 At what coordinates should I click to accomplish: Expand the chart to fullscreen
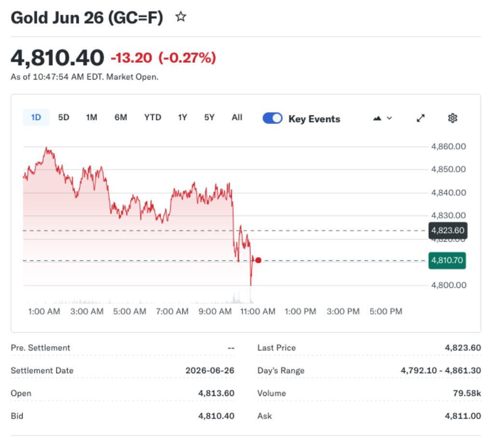coord(420,118)
